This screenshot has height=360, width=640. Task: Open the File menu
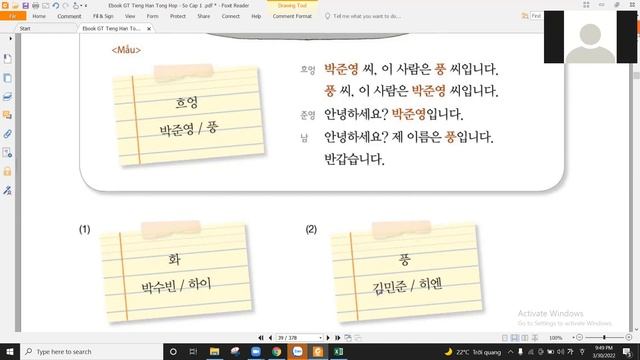click(13, 16)
